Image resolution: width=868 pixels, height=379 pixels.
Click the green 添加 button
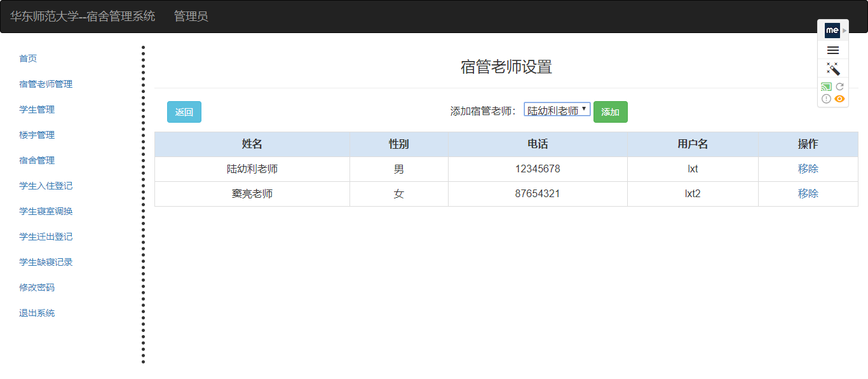pos(611,112)
